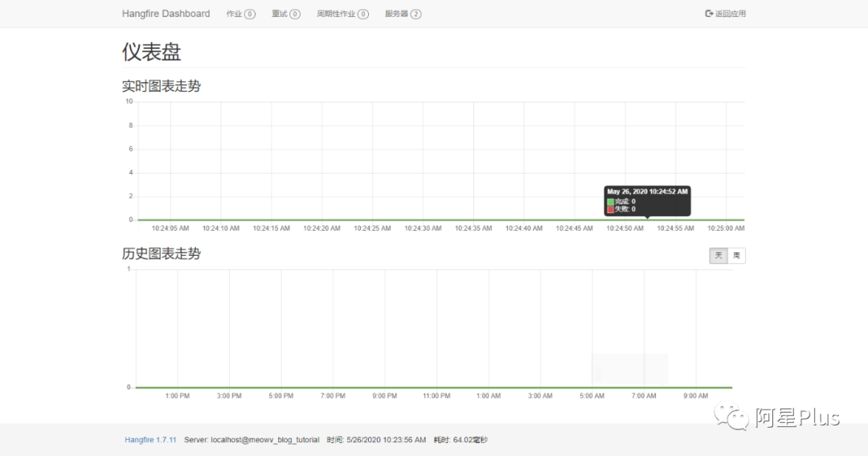
Task: Click the 服务器 count badge showing 2
Action: tap(416, 14)
